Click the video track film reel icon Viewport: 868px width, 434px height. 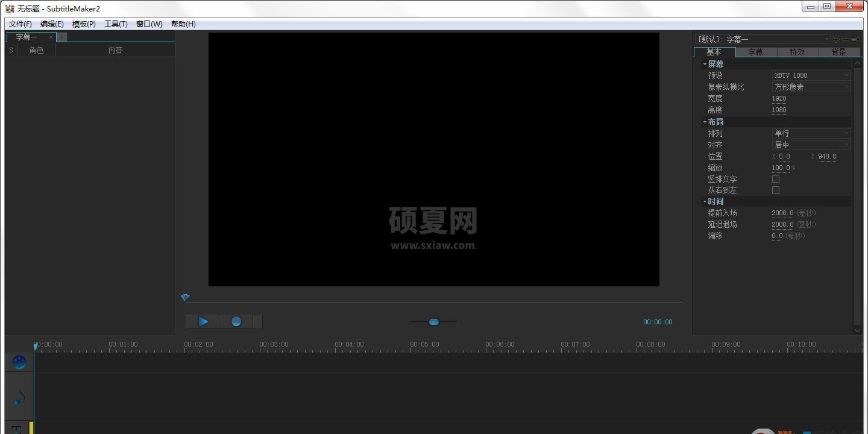(19, 362)
